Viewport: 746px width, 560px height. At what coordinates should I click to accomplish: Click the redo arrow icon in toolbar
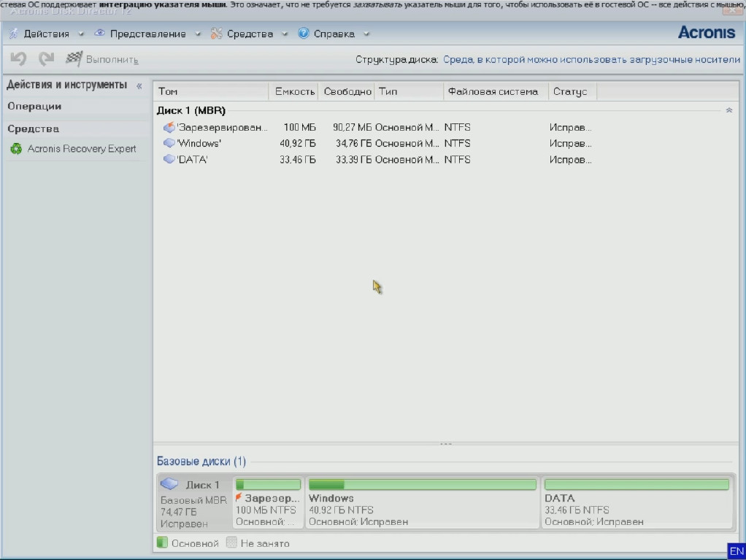[x=46, y=59]
